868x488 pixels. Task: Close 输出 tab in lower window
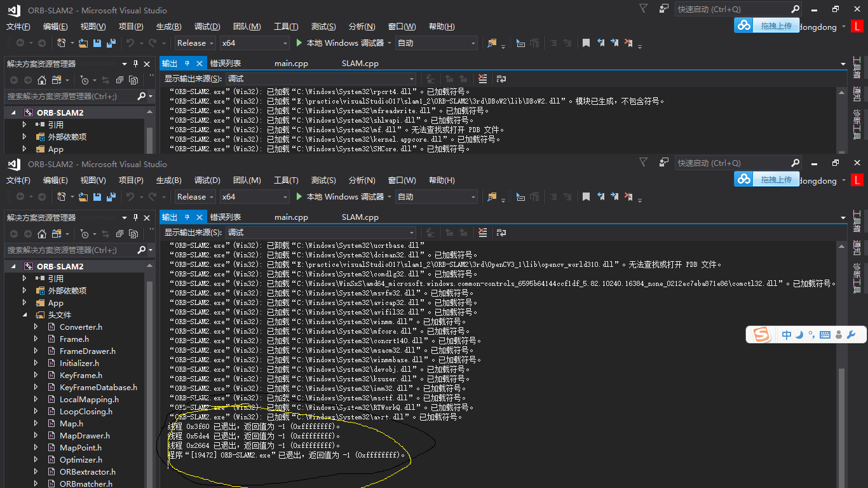click(200, 217)
